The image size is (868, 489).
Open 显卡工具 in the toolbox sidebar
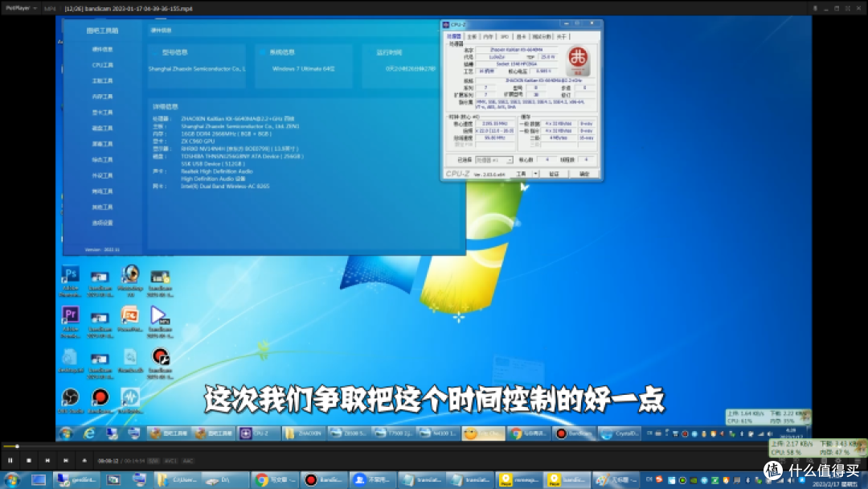click(102, 113)
